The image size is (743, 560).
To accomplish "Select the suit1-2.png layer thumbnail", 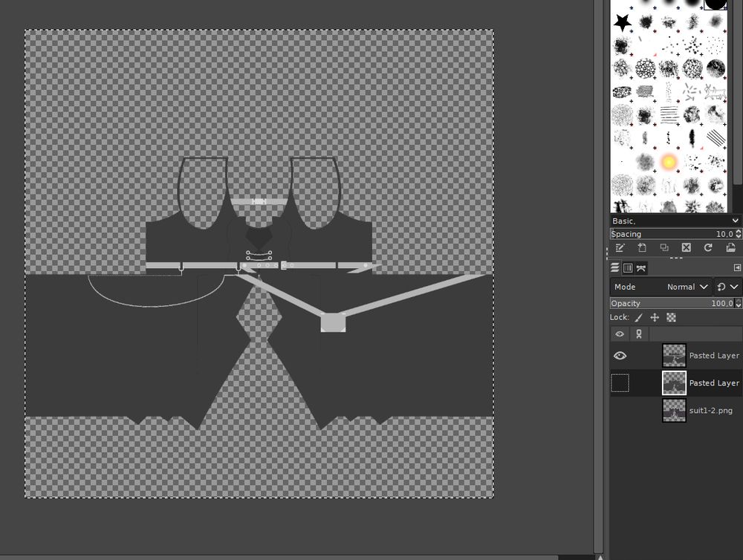I will click(674, 410).
